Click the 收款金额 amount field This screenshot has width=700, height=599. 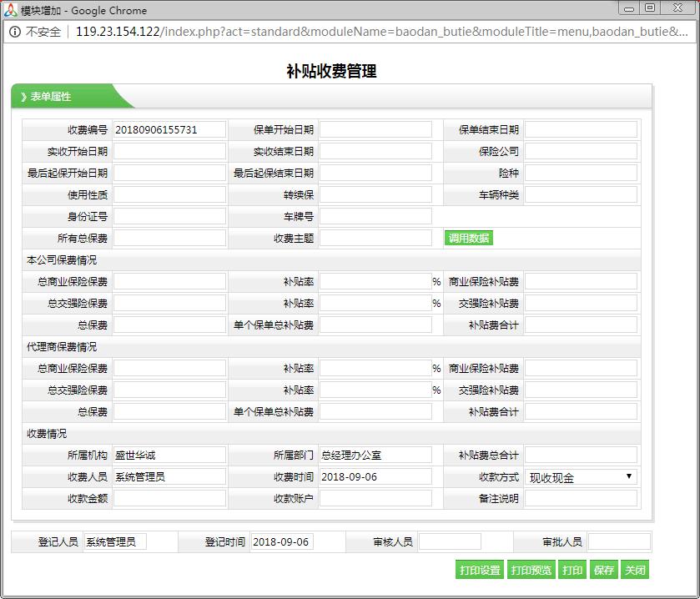point(170,498)
